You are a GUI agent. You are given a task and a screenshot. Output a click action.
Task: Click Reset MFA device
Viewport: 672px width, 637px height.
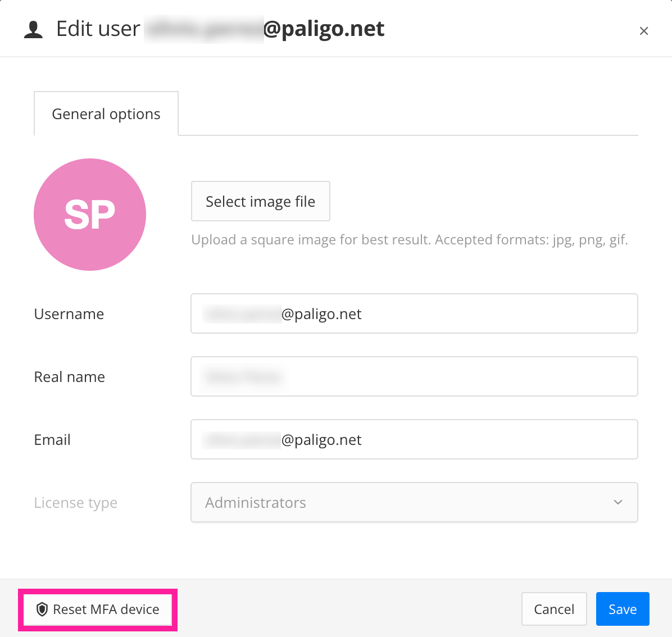97,609
